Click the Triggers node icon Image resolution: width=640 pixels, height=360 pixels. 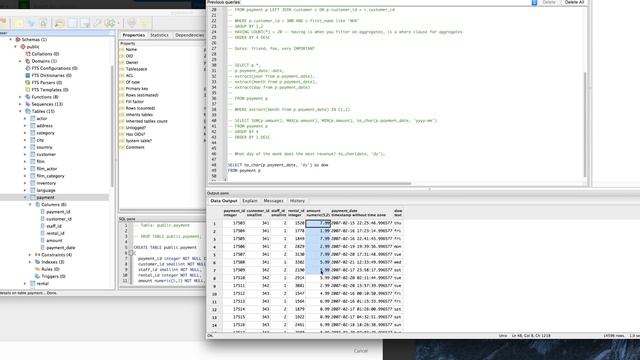(x=38, y=276)
